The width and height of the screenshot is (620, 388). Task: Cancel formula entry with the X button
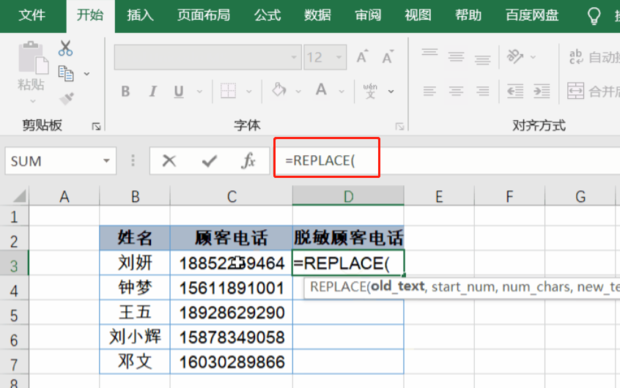(x=169, y=161)
